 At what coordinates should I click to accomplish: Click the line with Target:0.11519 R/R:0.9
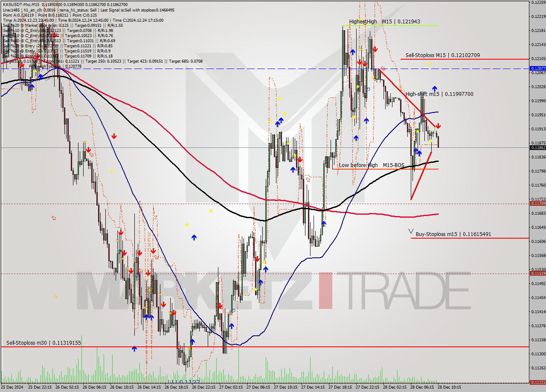coord(58,51)
